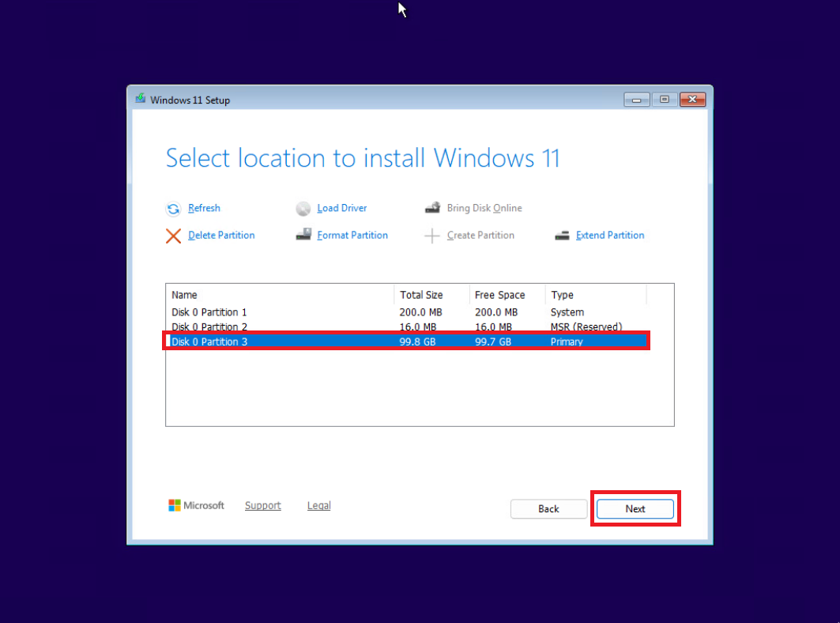Click the Format Partition drive icon

pyautogui.click(x=303, y=235)
